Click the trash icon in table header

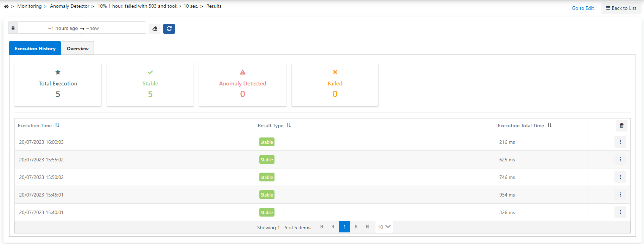coord(621,126)
